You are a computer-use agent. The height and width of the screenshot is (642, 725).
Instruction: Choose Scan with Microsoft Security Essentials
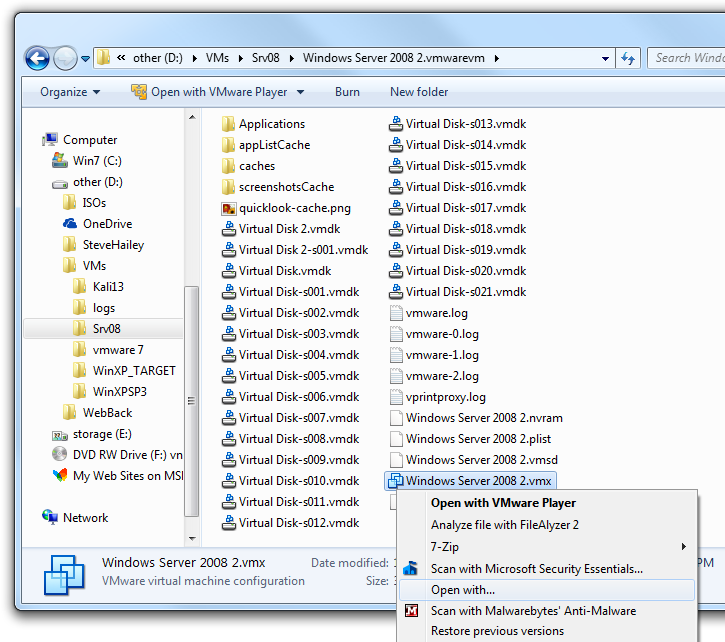click(536, 568)
